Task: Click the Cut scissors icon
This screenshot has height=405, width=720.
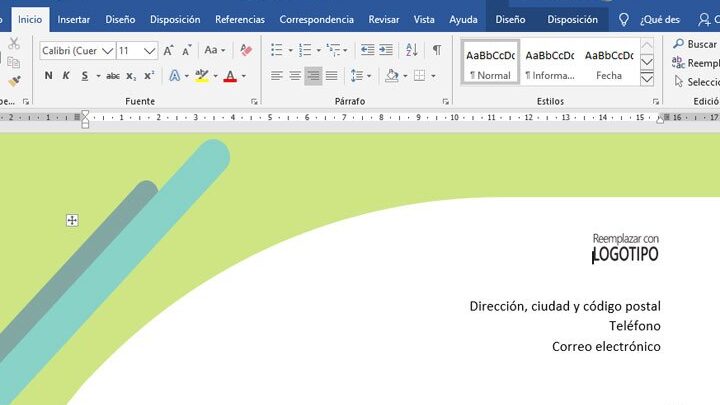Action: pyautogui.click(x=14, y=44)
